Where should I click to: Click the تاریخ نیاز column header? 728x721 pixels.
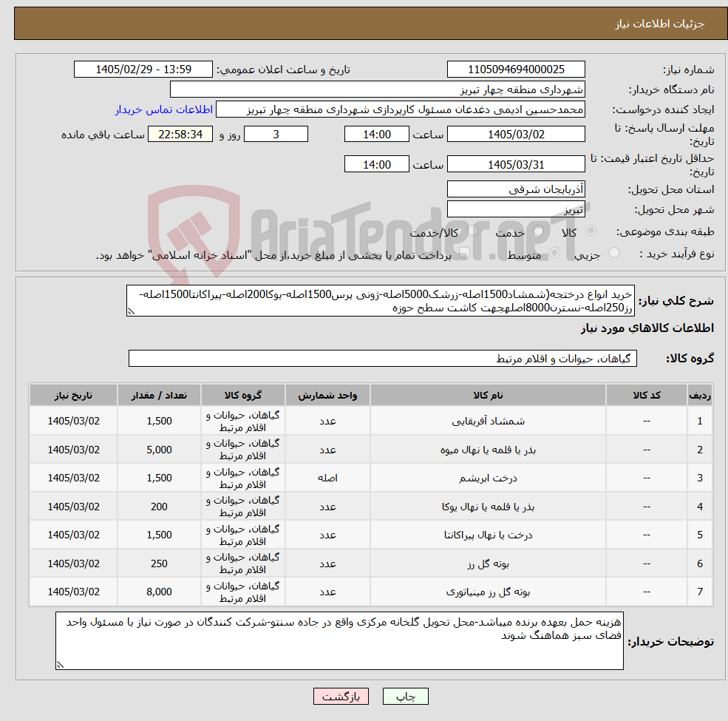coord(73,396)
